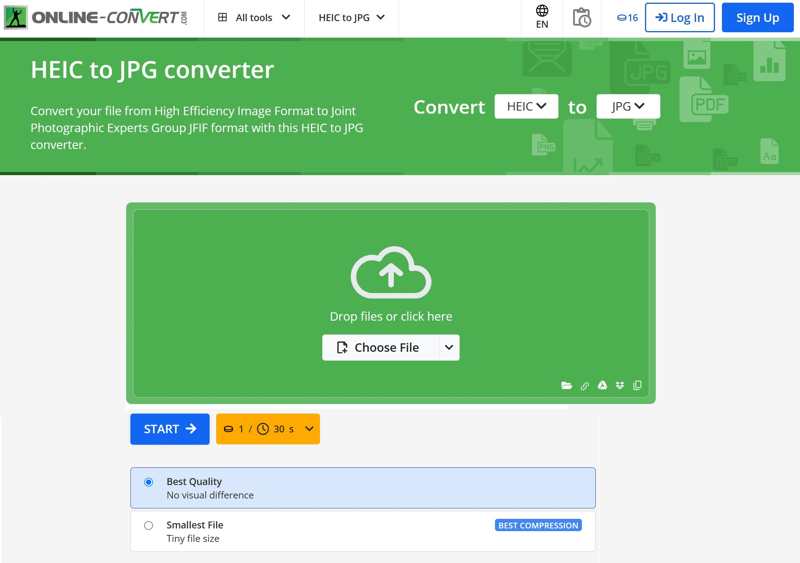Screen dimensions: 800x563
Task: Open the conversion history clipboard icon
Action: pyautogui.click(x=581, y=17)
